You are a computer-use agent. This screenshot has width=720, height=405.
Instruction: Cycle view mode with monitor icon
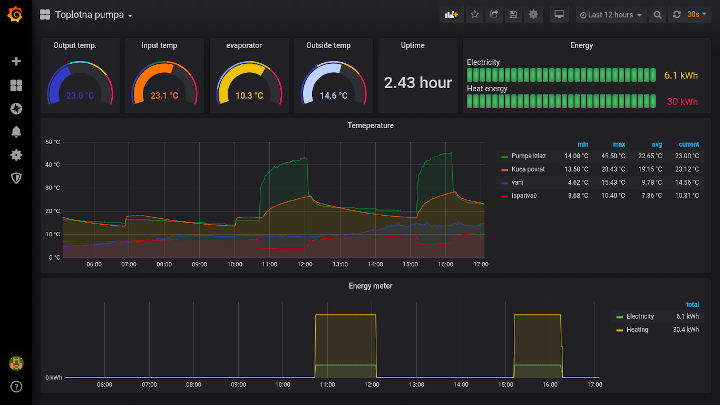click(559, 15)
